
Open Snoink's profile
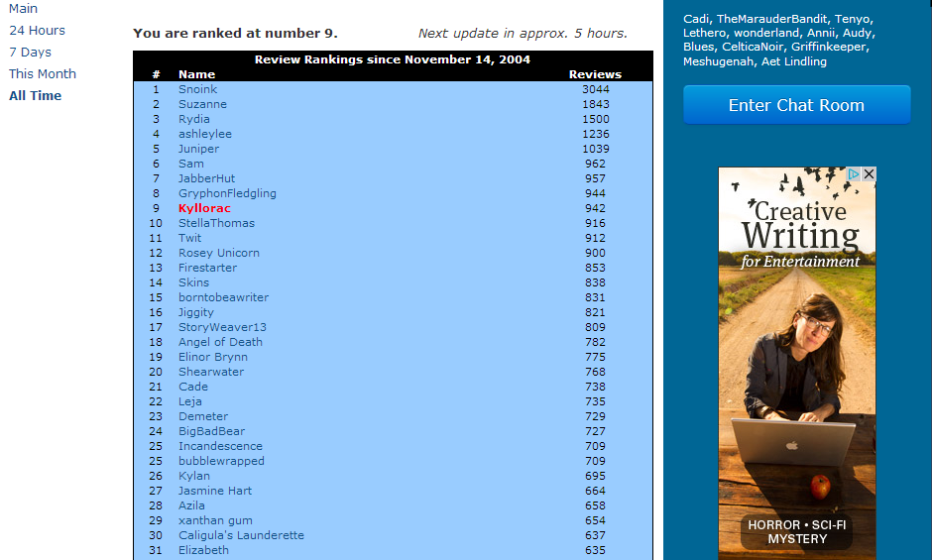pyautogui.click(x=198, y=89)
